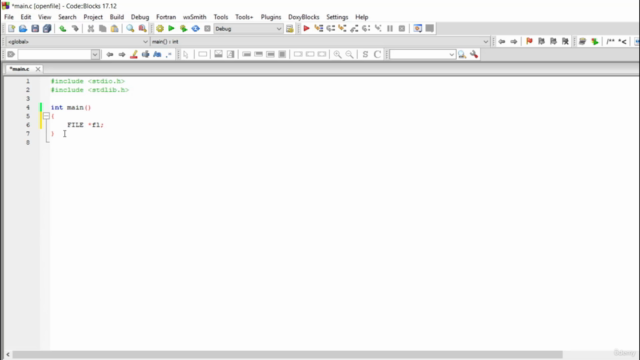Viewport: 640px width, 360px height.
Task: Undo the last edit
Action: pyautogui.click(x=62, y=29)
